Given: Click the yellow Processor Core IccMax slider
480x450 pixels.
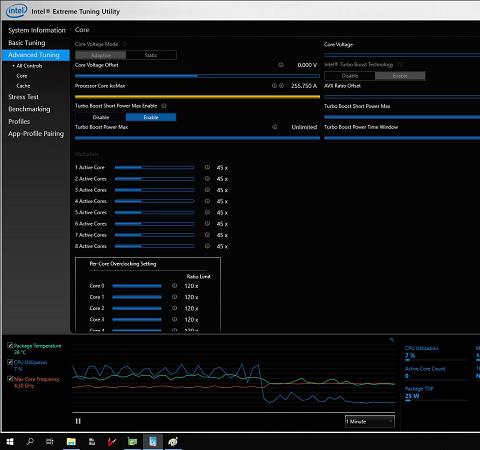Looking at the screenshot, I should click(197, 97).
